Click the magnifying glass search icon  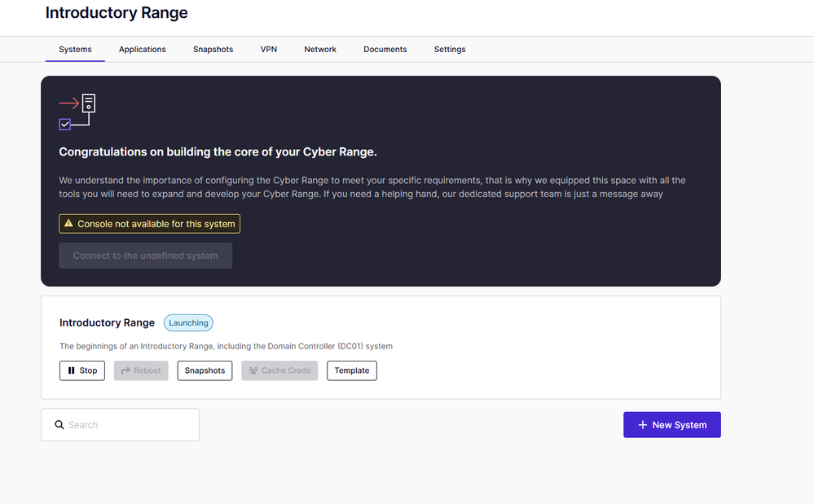(x=59, y=425)
